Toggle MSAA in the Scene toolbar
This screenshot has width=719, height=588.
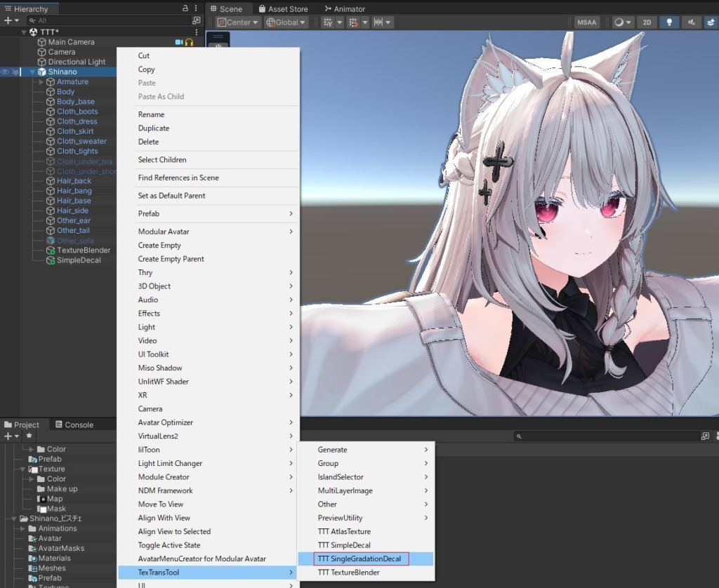[x=586, y=22]
